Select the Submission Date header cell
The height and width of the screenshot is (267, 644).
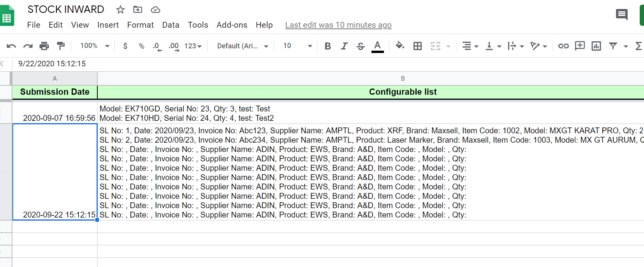click(55, 92)
